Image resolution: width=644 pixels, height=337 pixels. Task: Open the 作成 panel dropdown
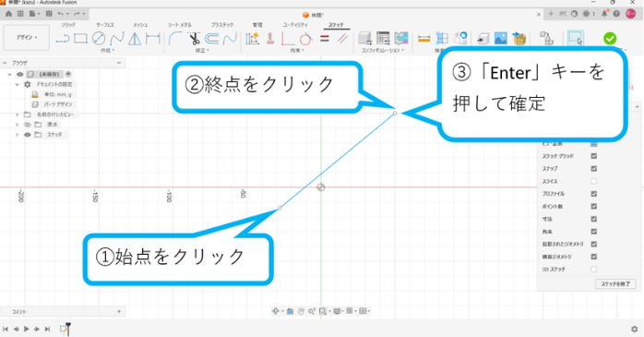point(108,51)
